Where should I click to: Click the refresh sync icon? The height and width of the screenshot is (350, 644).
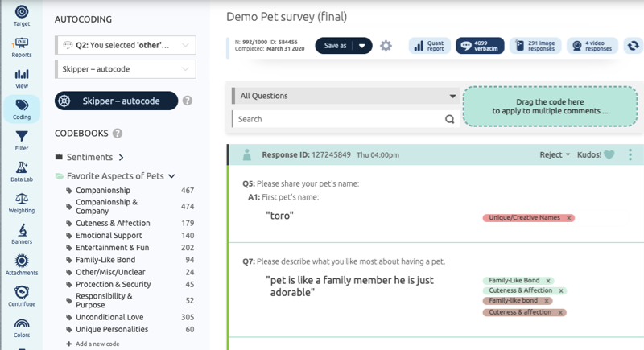pyautogui.click(x=634, y=46)
